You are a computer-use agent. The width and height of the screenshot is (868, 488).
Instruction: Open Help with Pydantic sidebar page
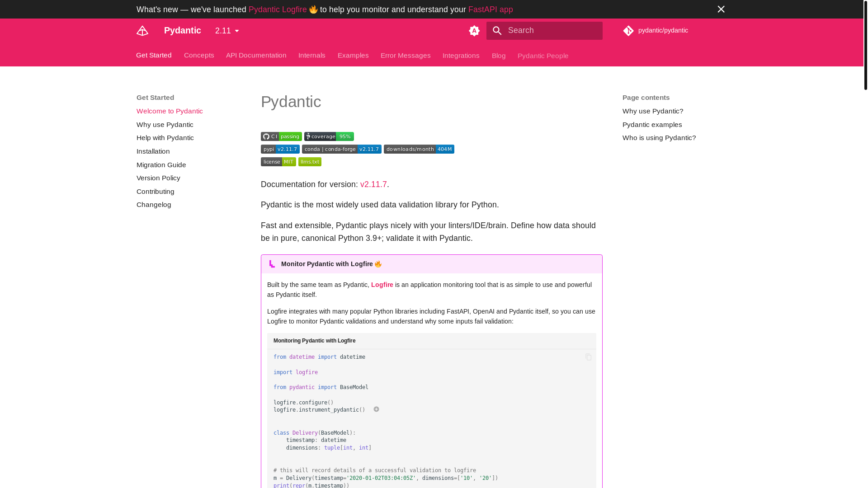165,138
